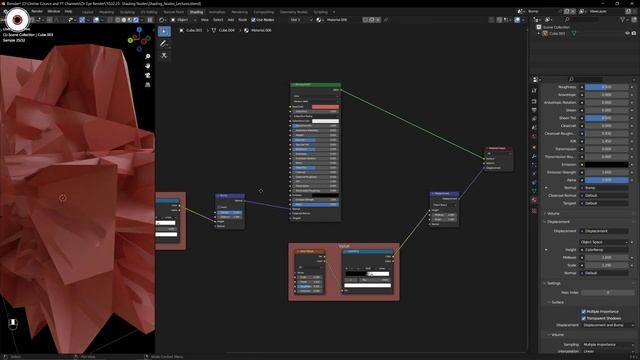This screenshot has width=640, height=360.
Task: Click the Emission black color swatch
Action: tap(607, 164)
